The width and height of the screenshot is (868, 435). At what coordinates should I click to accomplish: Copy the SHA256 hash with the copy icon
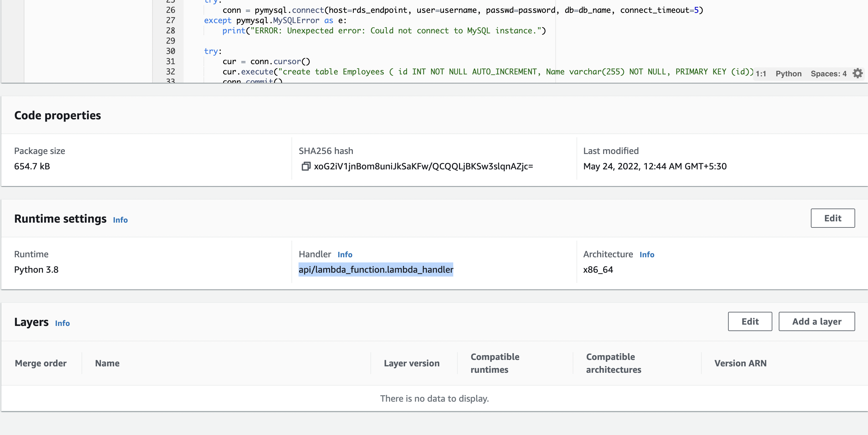click(x=306, y=166)
